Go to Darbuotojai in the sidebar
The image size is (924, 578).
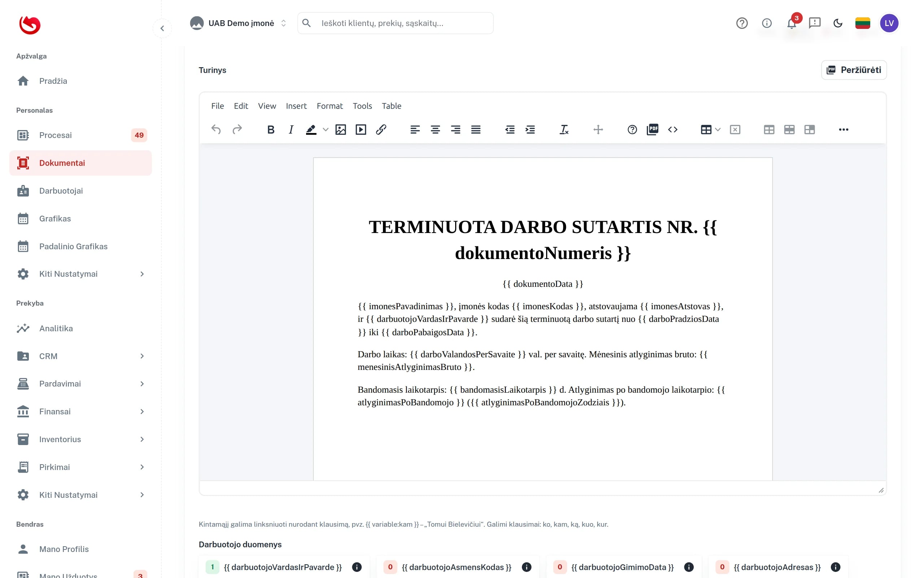(80, 191)
